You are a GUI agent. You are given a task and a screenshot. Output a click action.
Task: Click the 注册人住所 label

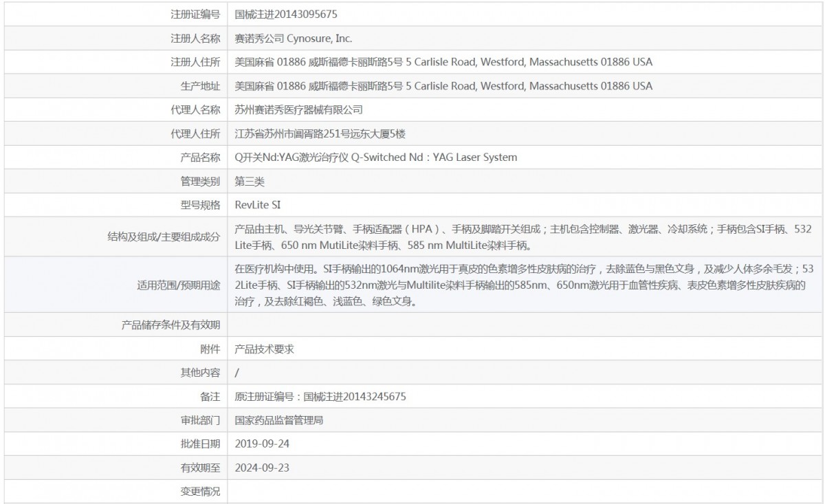point(195,62)
